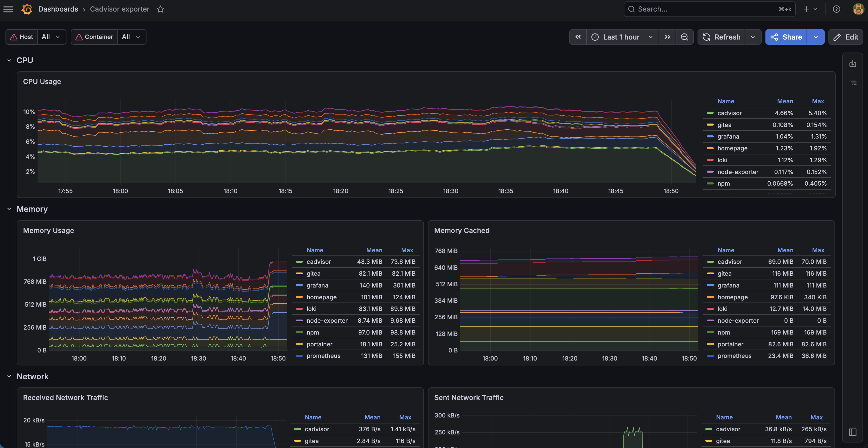
Task: Click the Cadvisor exporter breadcrumb
Action: (120, 9)
